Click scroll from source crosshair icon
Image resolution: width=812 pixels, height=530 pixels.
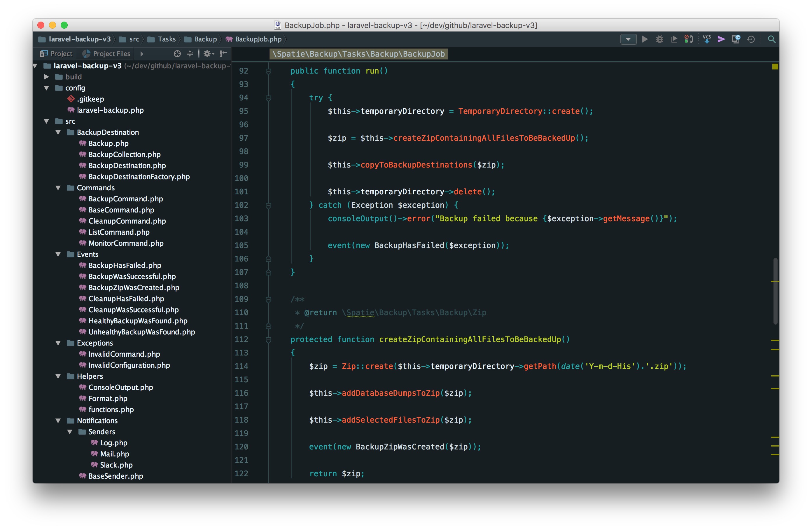(x=177, y=54)
